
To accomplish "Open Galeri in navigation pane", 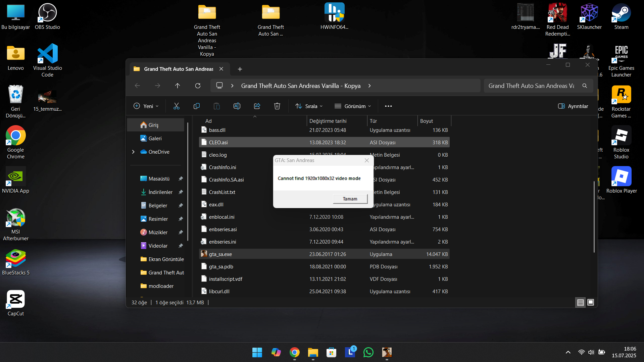I will click(x=156, y=139).
